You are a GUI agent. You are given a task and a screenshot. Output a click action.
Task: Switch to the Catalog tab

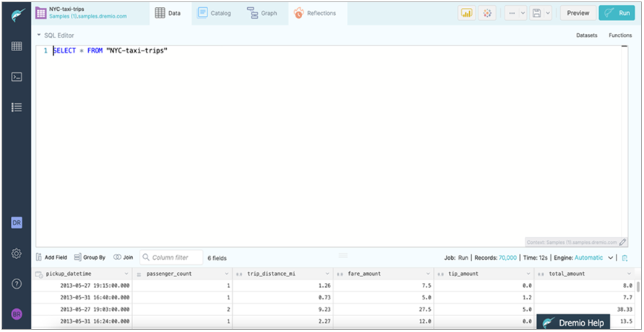pyautogui.click(x=213, y=13)
